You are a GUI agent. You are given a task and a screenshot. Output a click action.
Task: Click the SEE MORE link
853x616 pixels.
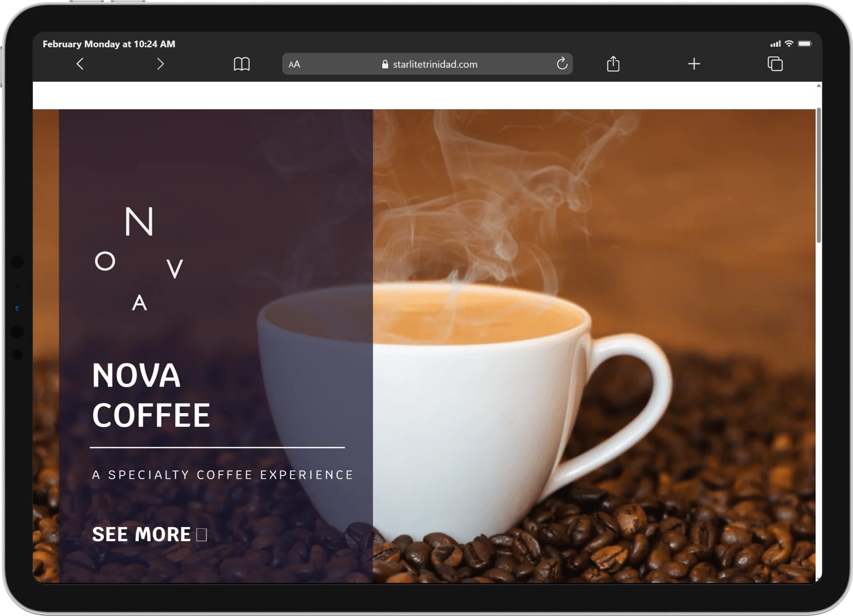(x=149, y=534)
